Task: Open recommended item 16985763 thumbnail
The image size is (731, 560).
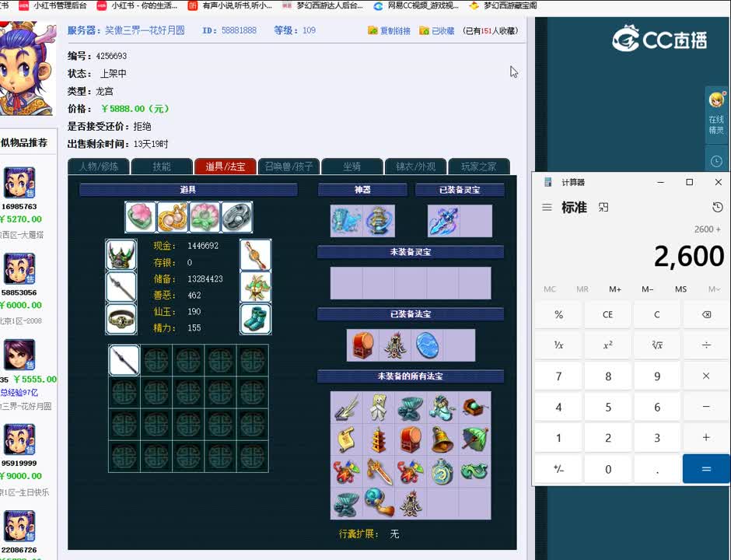Action: click(19, 183)
